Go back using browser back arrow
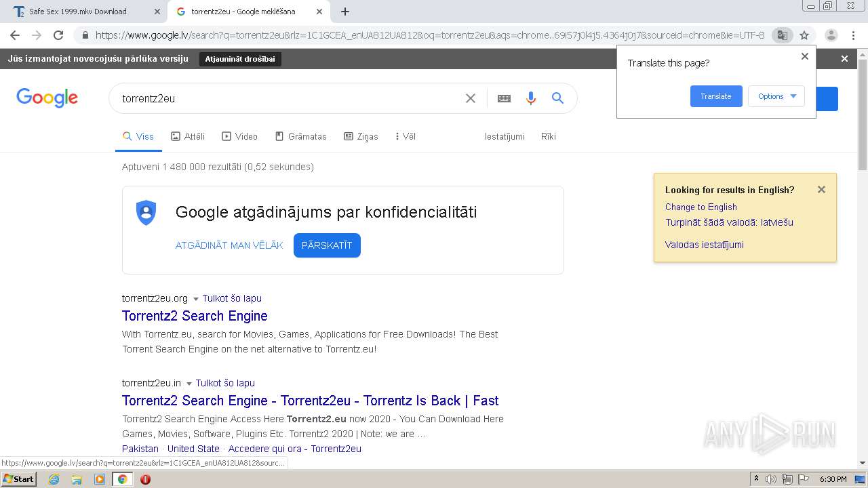This screenshot has height=488, width=868. tap(15, 35)
